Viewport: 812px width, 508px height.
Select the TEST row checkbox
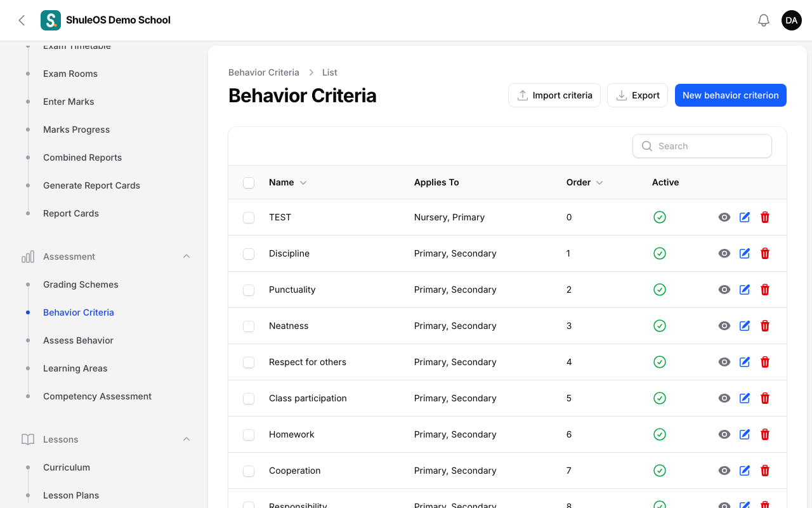coord(249,218)
